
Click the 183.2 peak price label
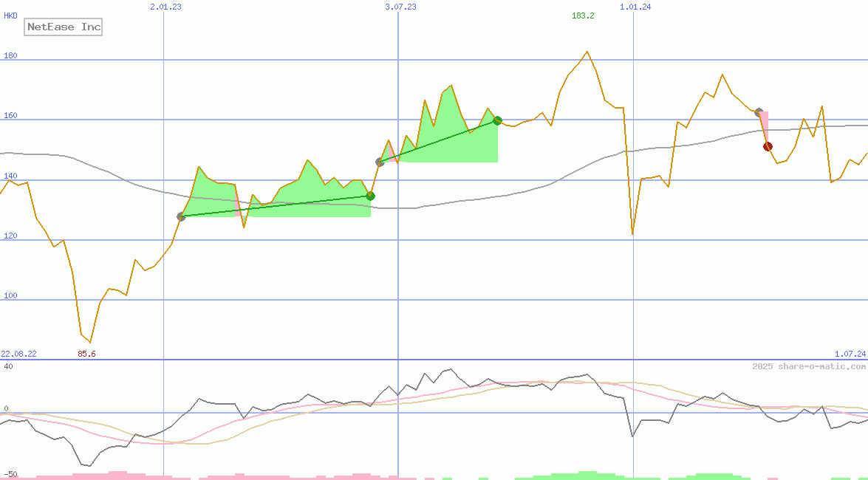[x=583, y=16]
